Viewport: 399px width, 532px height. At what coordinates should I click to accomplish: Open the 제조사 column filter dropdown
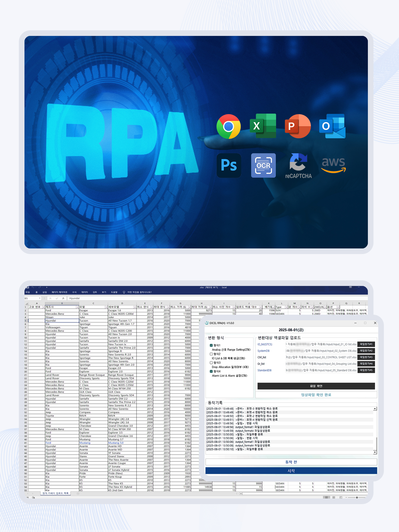click(77, 307)
